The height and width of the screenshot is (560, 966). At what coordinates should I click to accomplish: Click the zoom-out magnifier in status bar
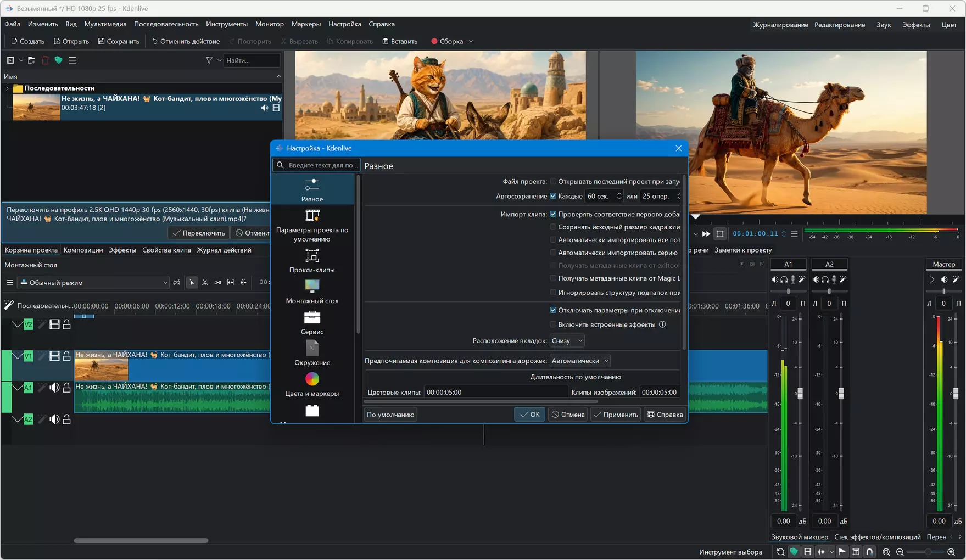[900, 552]
